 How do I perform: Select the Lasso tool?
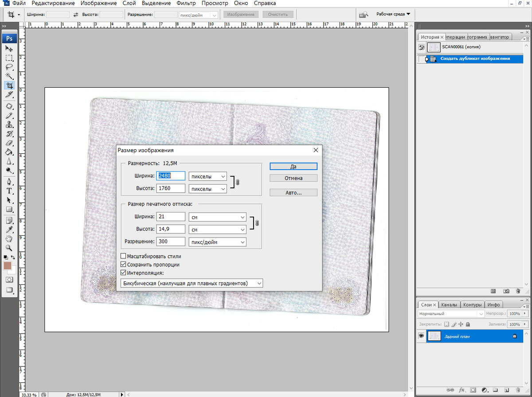9,67
